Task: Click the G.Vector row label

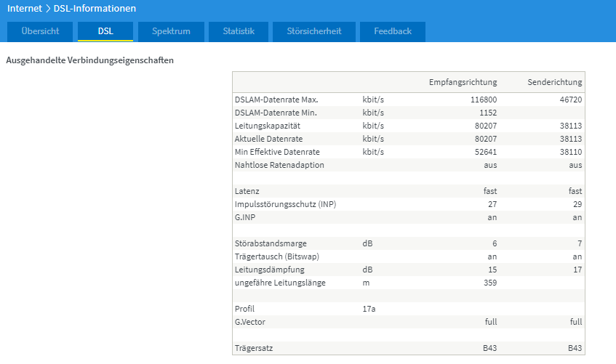Action: point(250,322)
